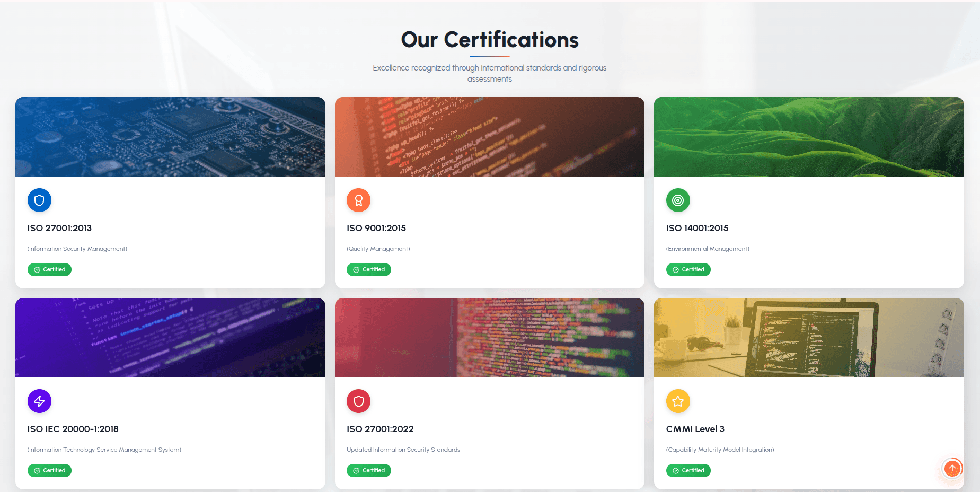The width and height of the screenshot is (980, 492).
Task: Click the orange award ribbon icon
Action: click(358, 200)
